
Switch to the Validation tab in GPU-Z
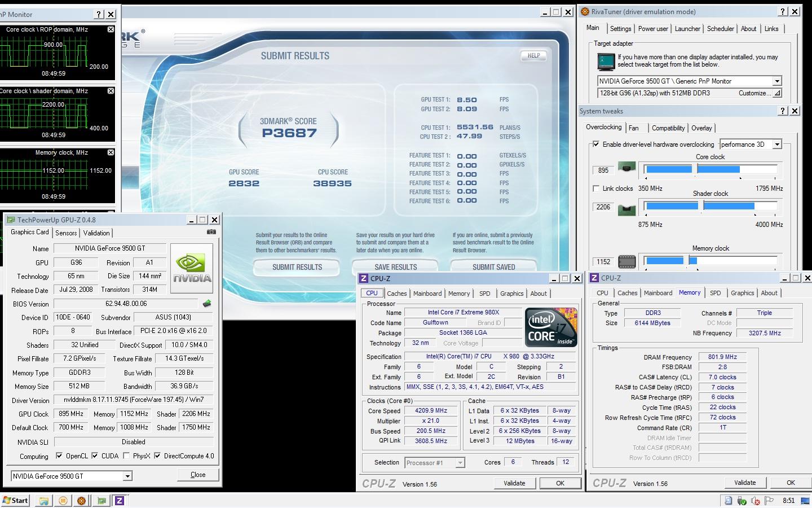pyautogui.click(x=96, y=233)
